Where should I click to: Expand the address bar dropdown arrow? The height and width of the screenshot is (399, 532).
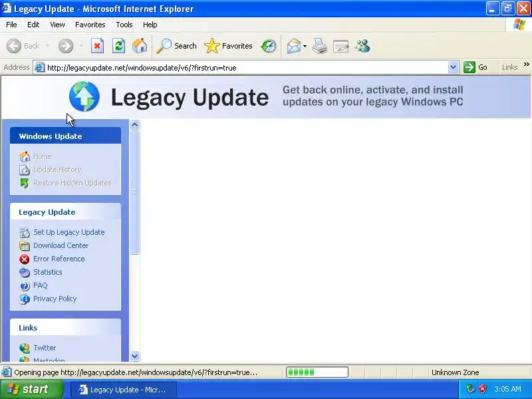pos(453,67)
